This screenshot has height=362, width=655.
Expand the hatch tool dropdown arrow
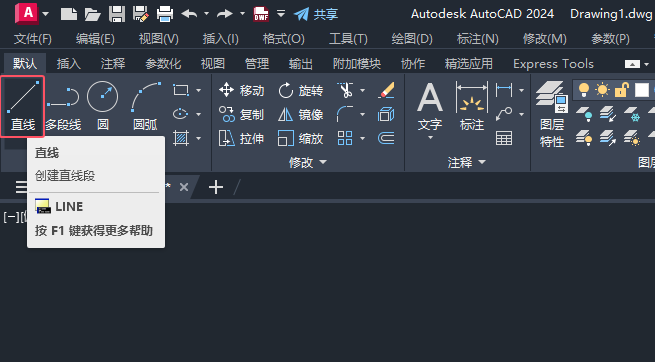[x=198, y=138]
